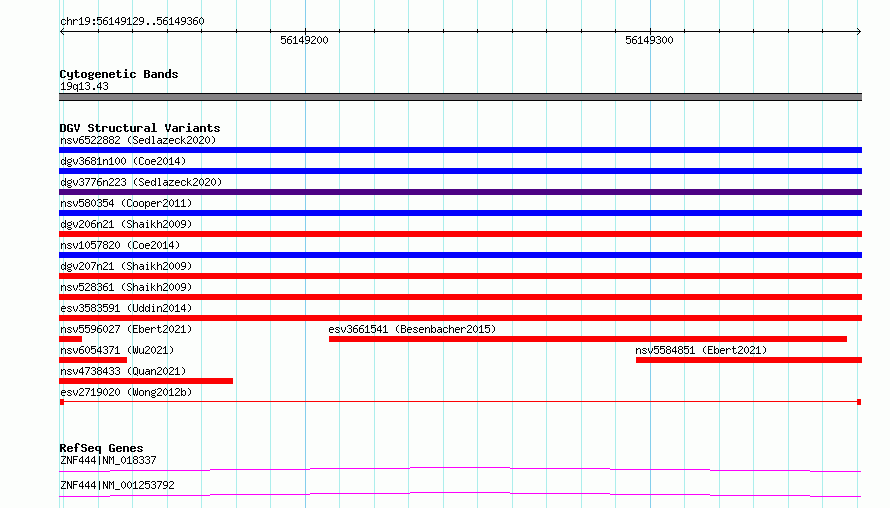The height and width of the screenshot is (508, 890).
Task: Click the red bar for esv3661541
Action: click(587, 339)
